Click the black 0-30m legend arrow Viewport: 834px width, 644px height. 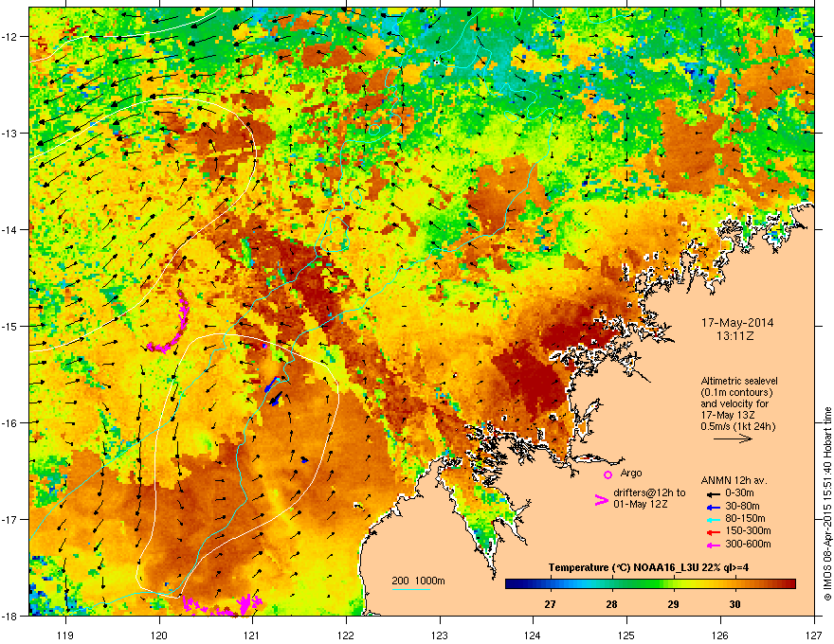tap(713, 493)
